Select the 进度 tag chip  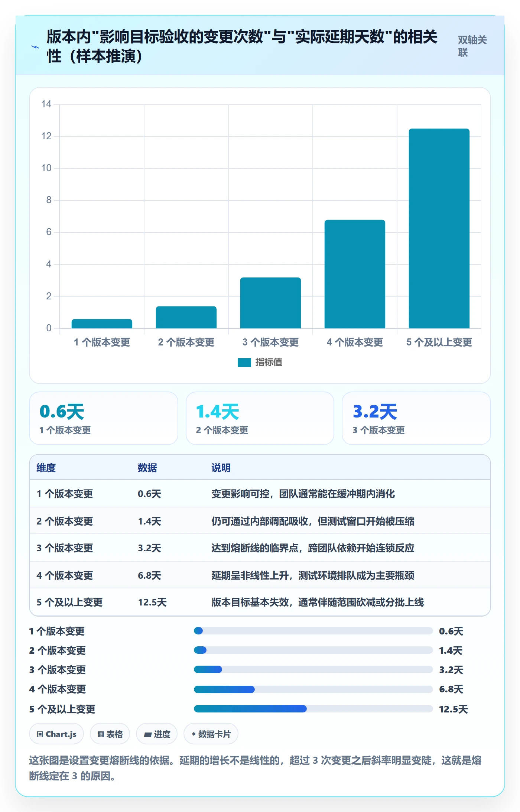click(157, 734)
